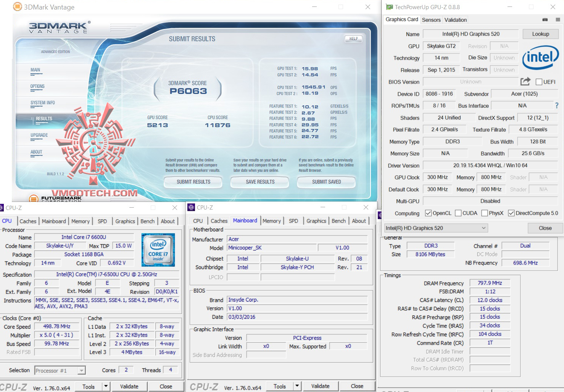Click the Core i7 badge in CPU-Z
The width and height of the screenshot is (564, 392).
[158, 250]
